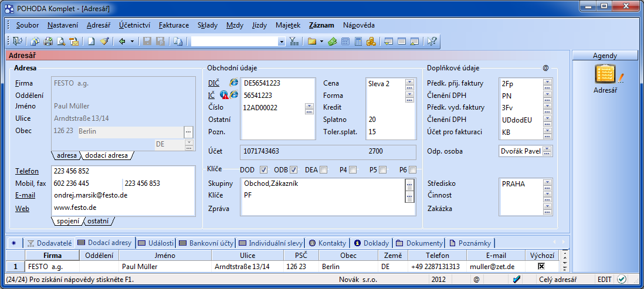The image size is (644, 289).
Task: Click the green banknote toolbar icon
Action: (333, 41)
